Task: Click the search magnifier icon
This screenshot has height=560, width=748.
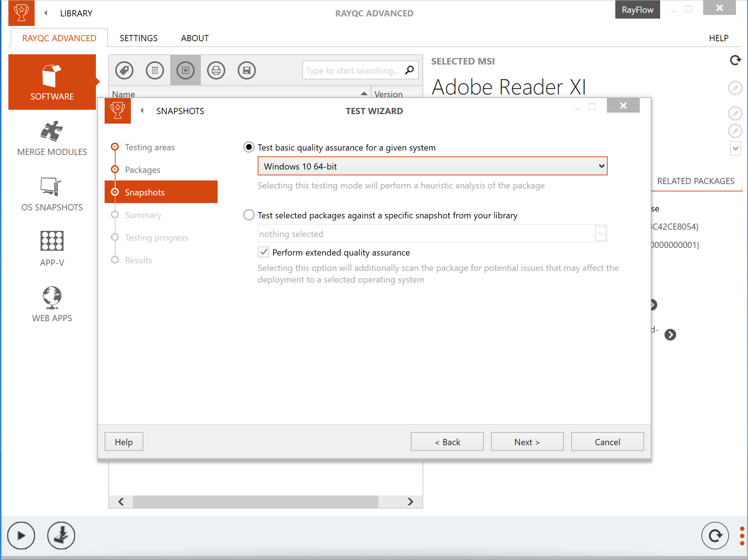Action: click(x=410, y=70)
